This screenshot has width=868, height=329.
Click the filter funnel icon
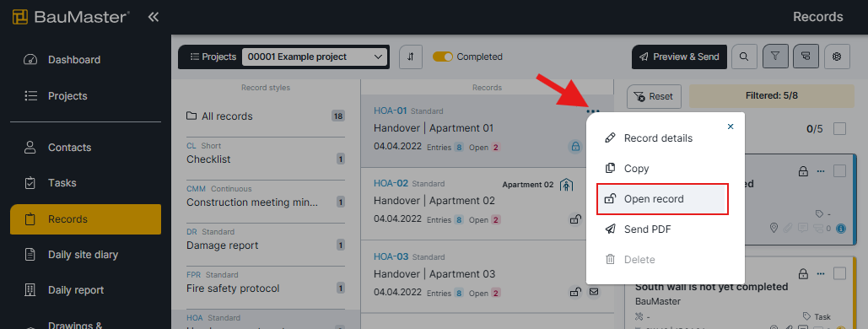(x=775, y=57)
